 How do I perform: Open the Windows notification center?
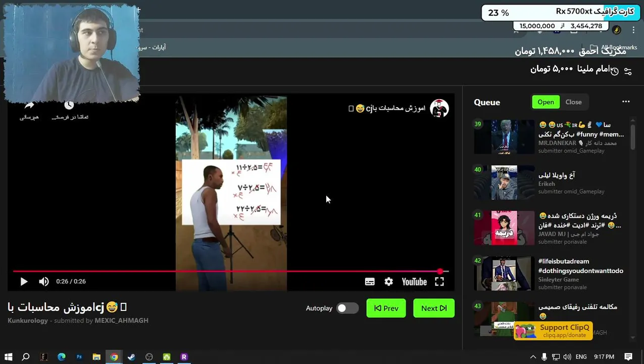[628, 357]
